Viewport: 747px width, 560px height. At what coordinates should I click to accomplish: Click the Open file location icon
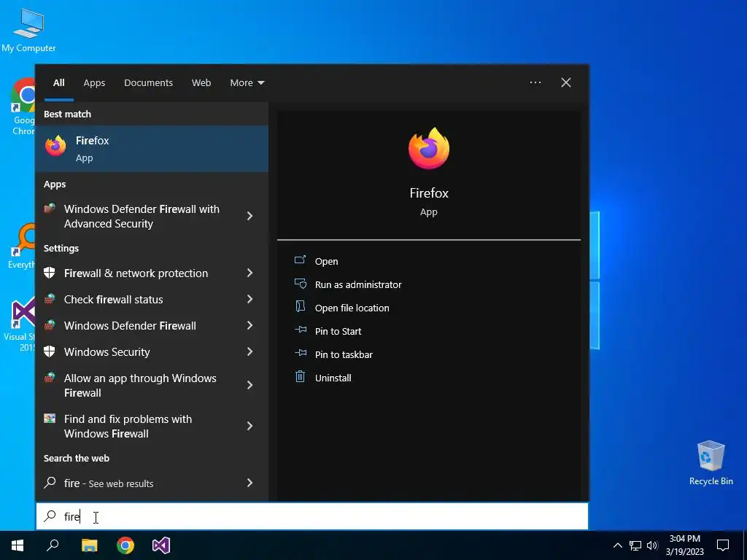[x=300, y=306]
